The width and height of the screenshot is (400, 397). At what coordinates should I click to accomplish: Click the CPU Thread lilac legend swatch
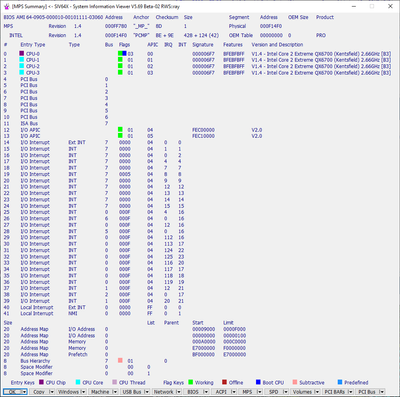click(x=115, y=382)
